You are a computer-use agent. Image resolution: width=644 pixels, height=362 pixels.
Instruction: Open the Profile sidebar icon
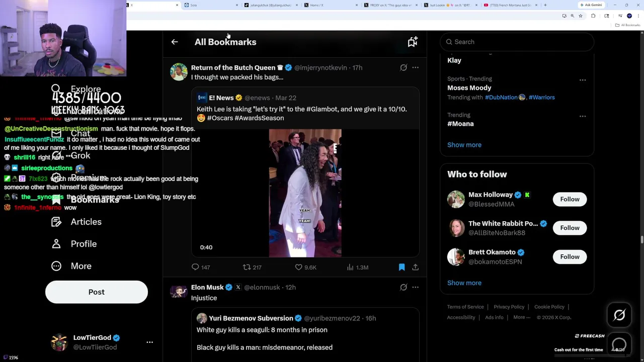click(x=56, y=244)
